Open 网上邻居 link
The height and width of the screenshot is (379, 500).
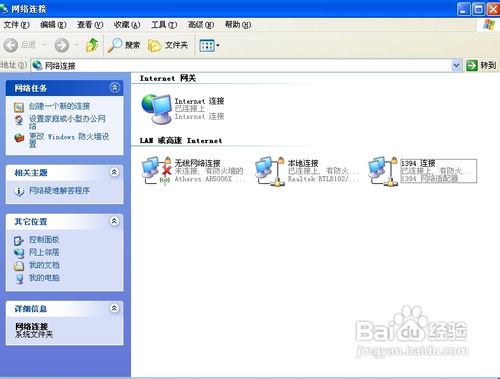pos(44,252)
